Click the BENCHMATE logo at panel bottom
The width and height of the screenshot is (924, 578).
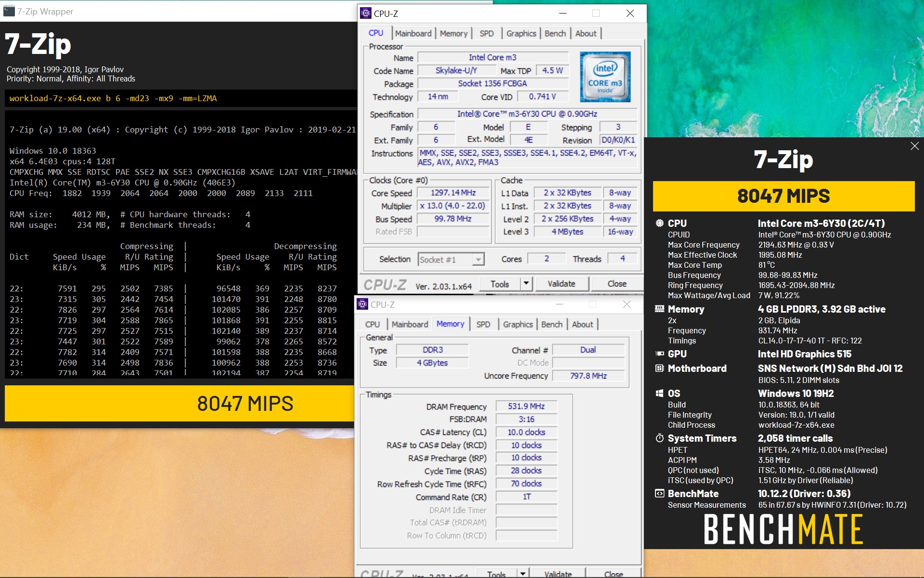coord(783,529)
